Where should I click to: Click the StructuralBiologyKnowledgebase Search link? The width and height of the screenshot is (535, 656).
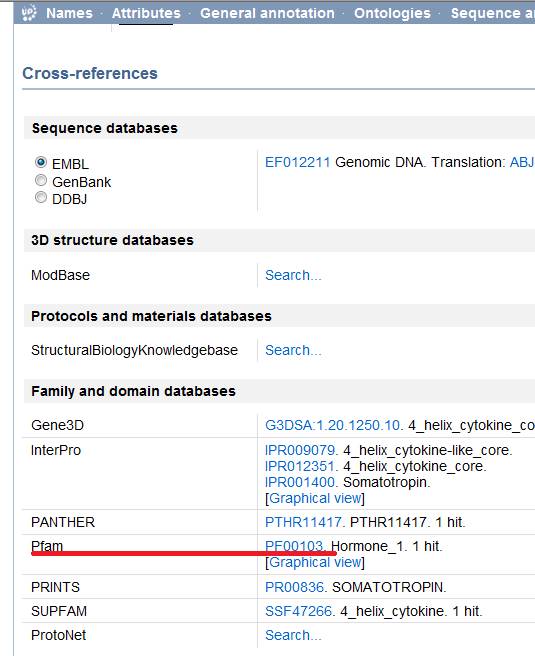click(293, 350)
